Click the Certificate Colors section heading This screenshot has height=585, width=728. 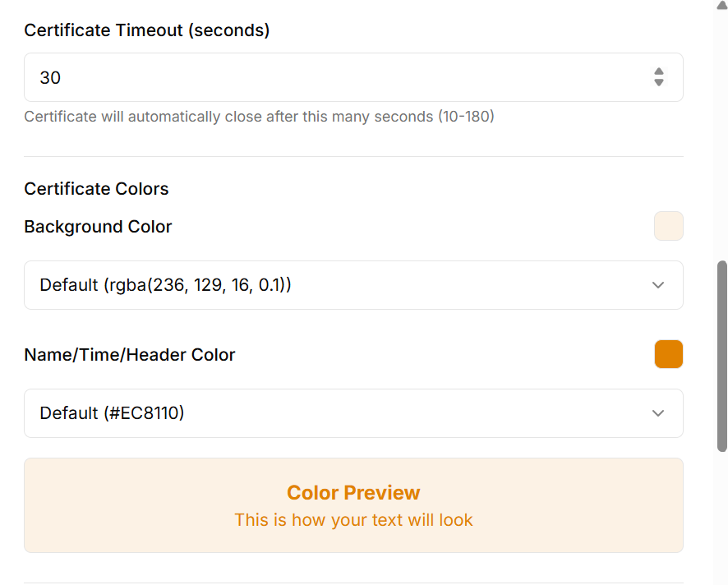pos(96,189)
